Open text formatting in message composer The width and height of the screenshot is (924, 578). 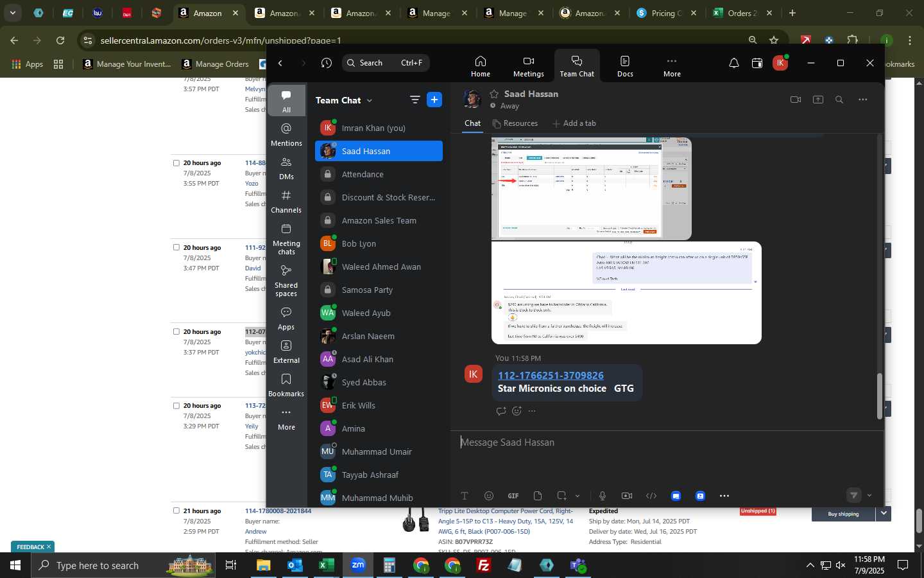[x=465, y=496]
